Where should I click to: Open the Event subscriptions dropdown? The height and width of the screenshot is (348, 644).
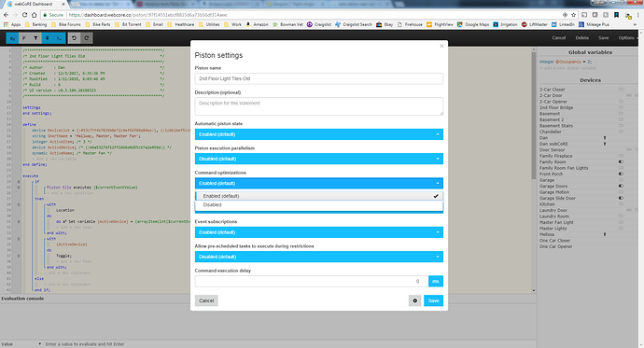tap(318, 232)
